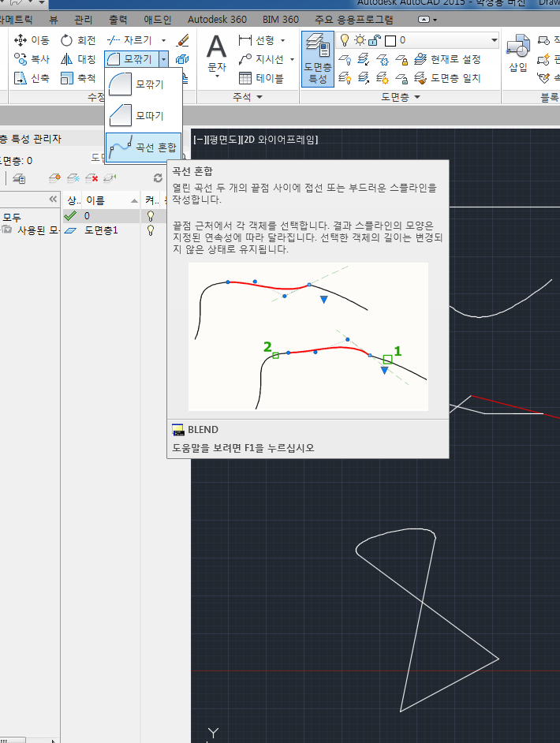Viewport: 560px width, 743px height.
Task: Select the 회전 (Rotate) tool
Action: click(78, 40)
